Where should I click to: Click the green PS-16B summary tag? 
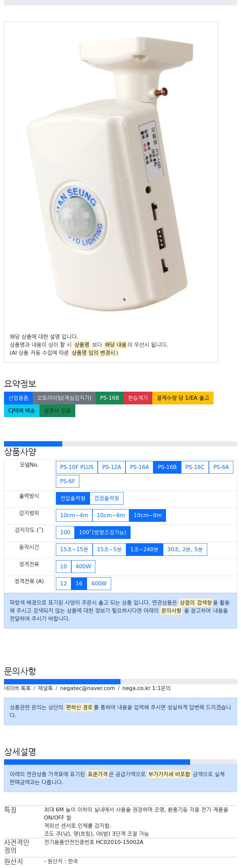(x=109, y=398)
